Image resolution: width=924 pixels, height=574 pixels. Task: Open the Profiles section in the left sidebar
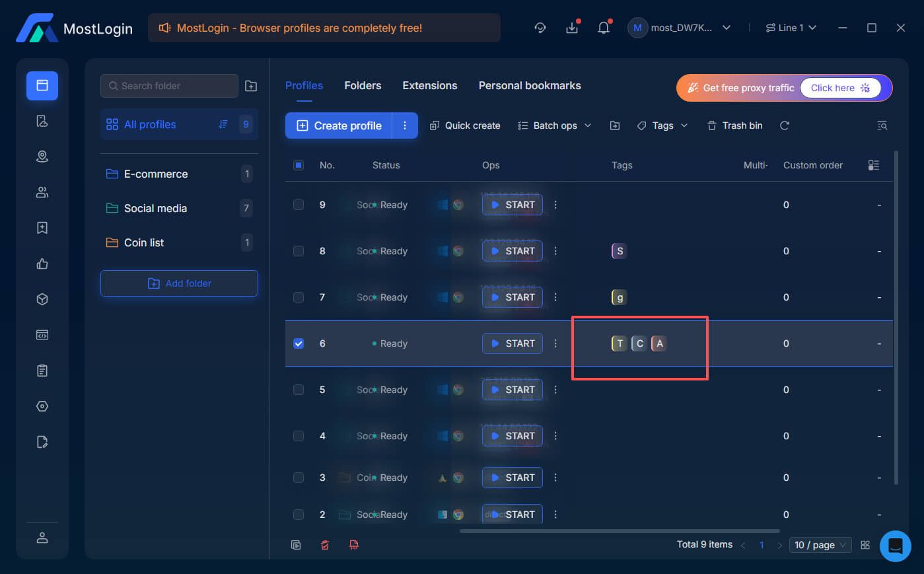point(42,85)
